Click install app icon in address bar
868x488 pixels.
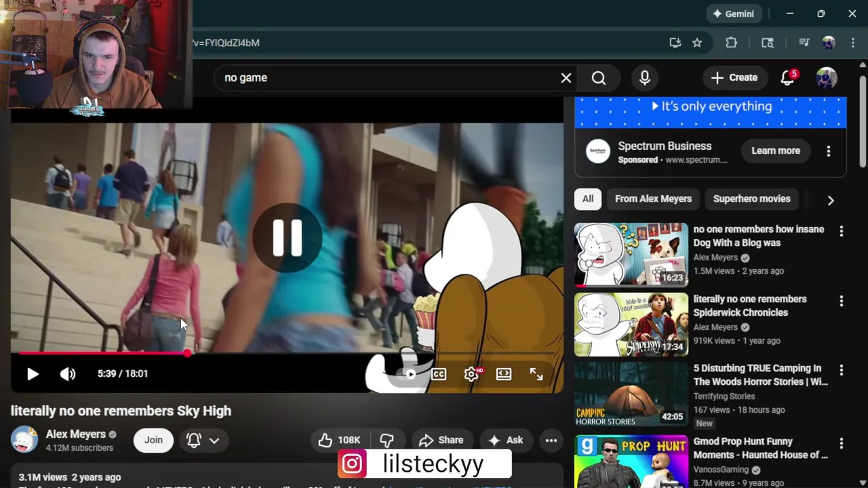(x=675, y=43)
